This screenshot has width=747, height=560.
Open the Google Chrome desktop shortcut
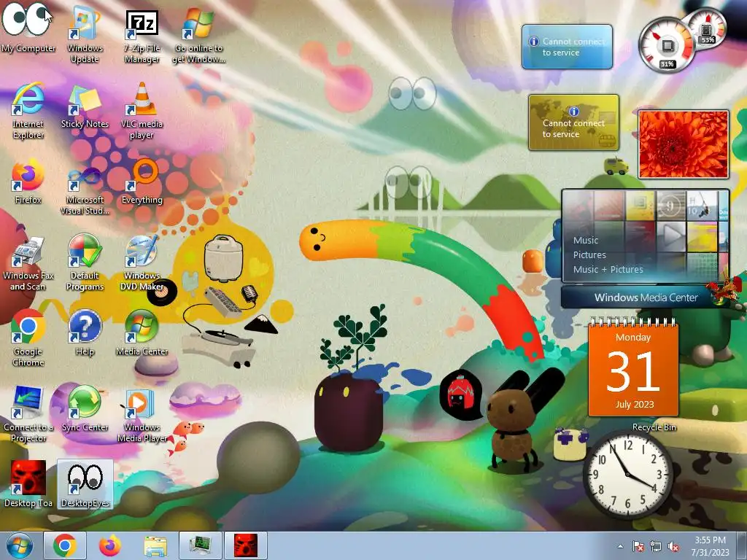point(28,338)
